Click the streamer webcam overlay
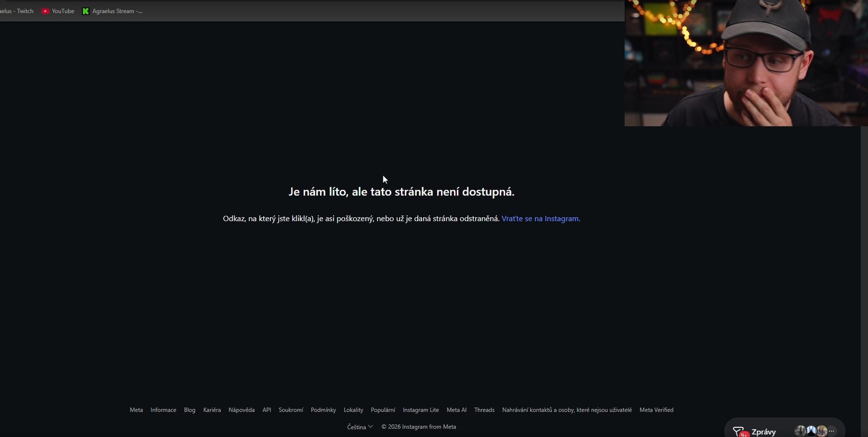The height and width of the screenshot is (437, 868). [746, 63]
